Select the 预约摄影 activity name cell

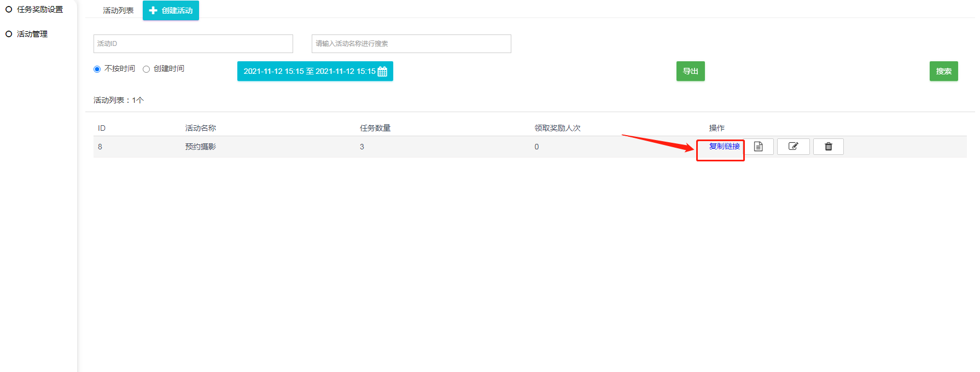pyautogui.click(x=201, y=147)
